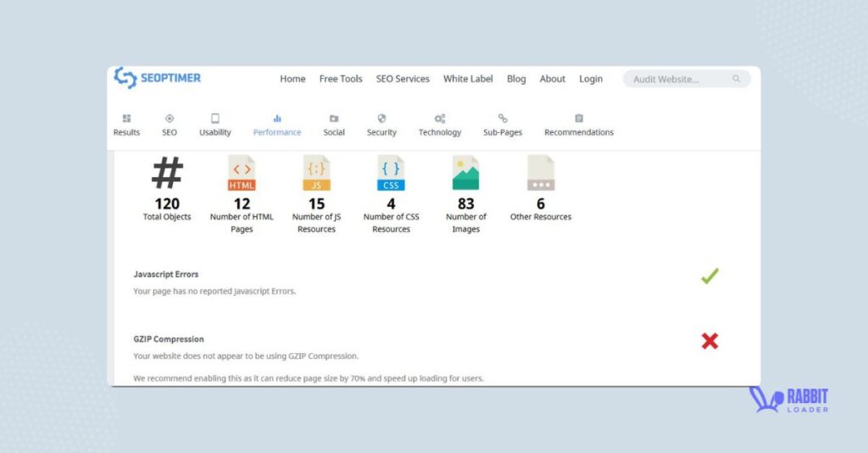Go to SEO Services page
This screenshot has width=868, height=453.
click(403, 79)
